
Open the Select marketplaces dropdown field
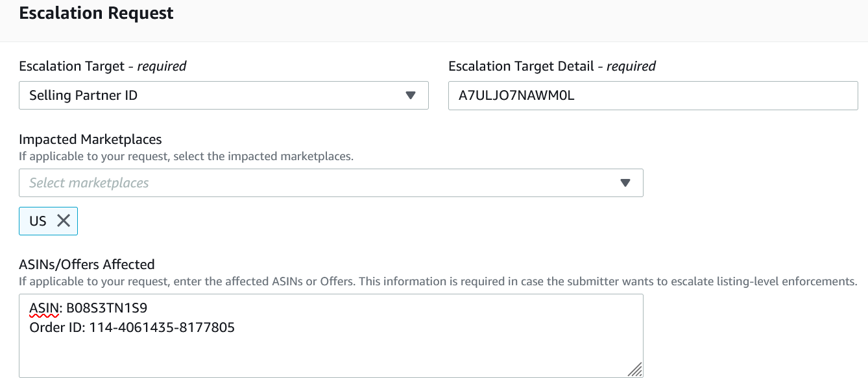[x=331, y=183]
